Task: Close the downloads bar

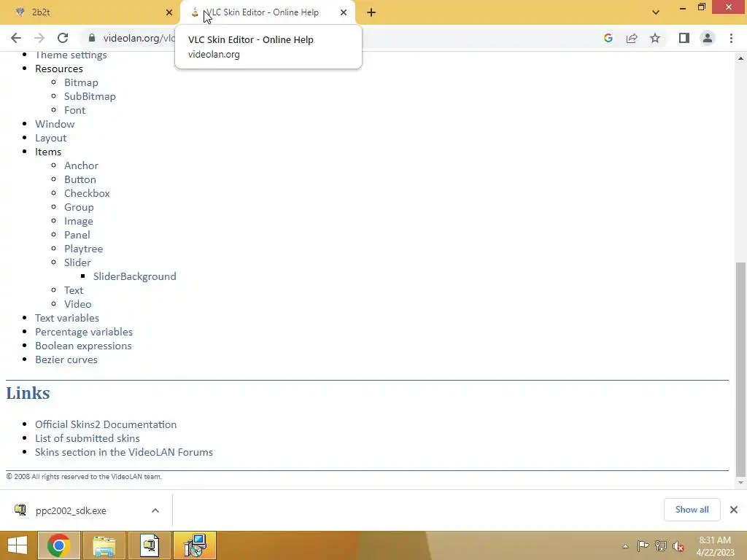Action: 734,510
